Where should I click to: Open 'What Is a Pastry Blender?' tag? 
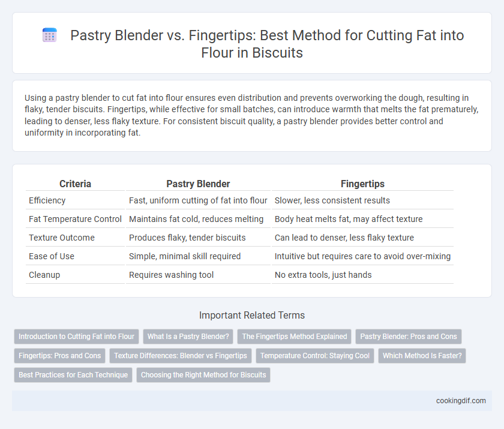coord(188,337)
